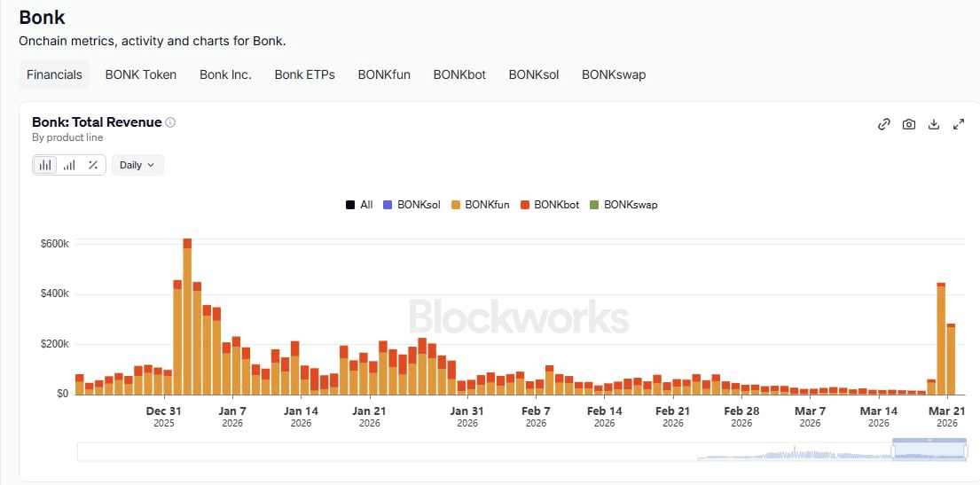The image size is (980, 485).
Task: Switch to the BONK Token tab
Action: 141,74
